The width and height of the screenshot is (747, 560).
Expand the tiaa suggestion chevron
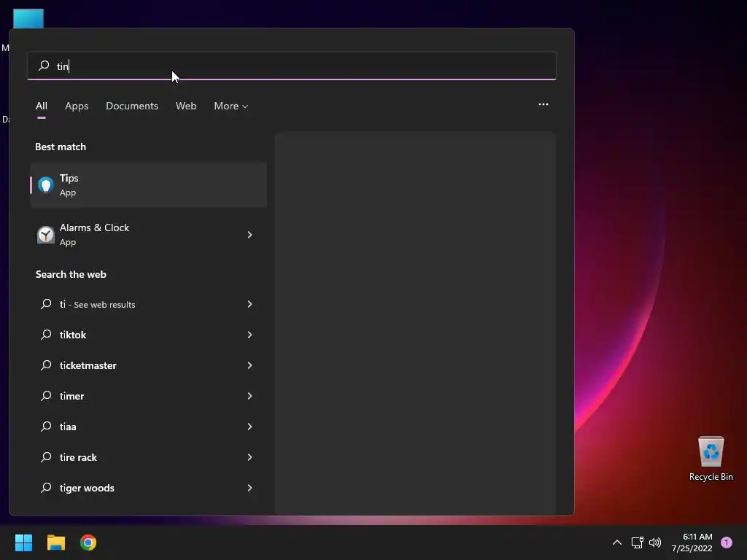(x=249, y=426)
